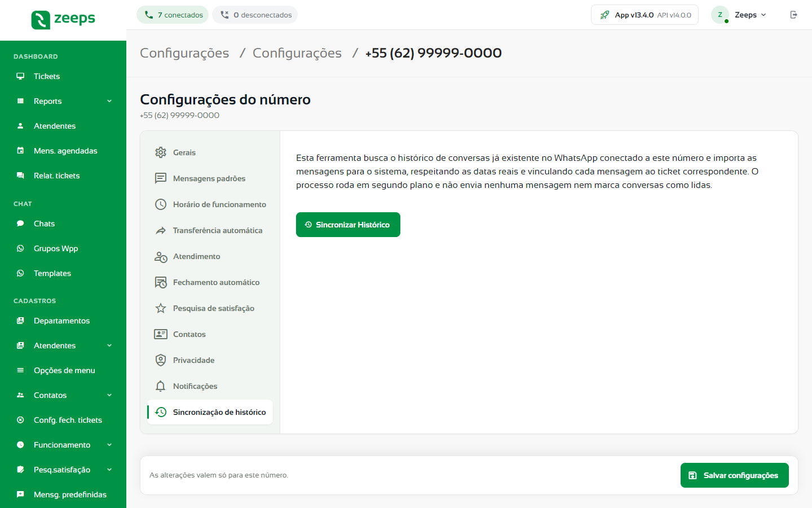
Task: Switch to the Contatos settings tab
Action: (210, 334)
